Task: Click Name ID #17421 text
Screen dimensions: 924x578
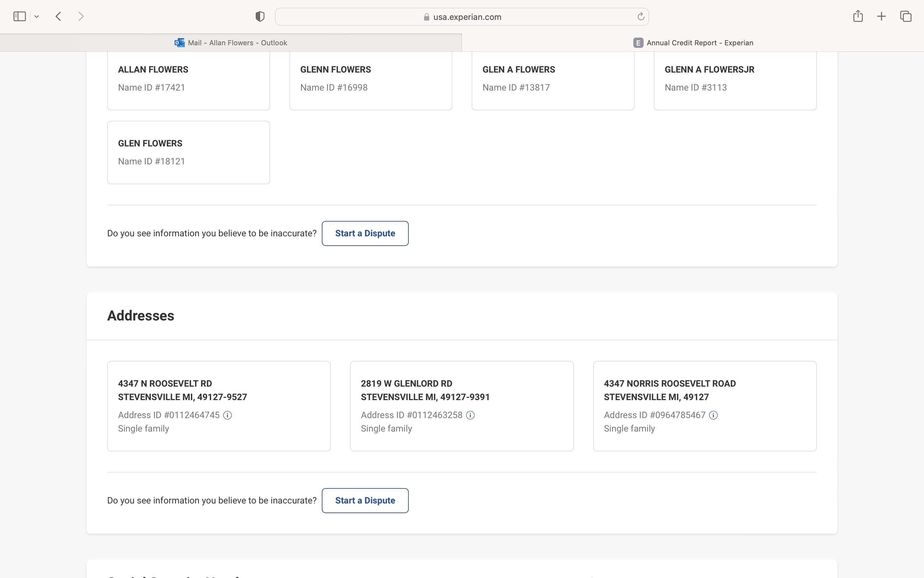Action: pos(151,88)
